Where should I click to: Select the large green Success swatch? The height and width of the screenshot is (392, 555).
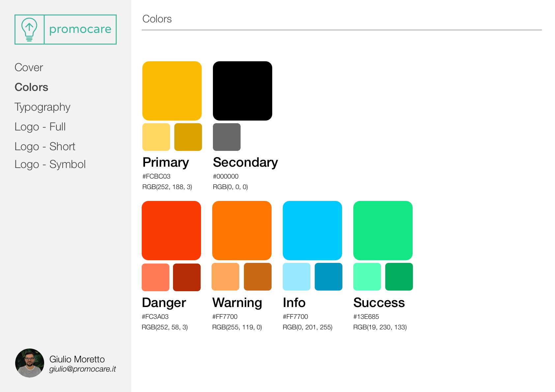point(383,231)
